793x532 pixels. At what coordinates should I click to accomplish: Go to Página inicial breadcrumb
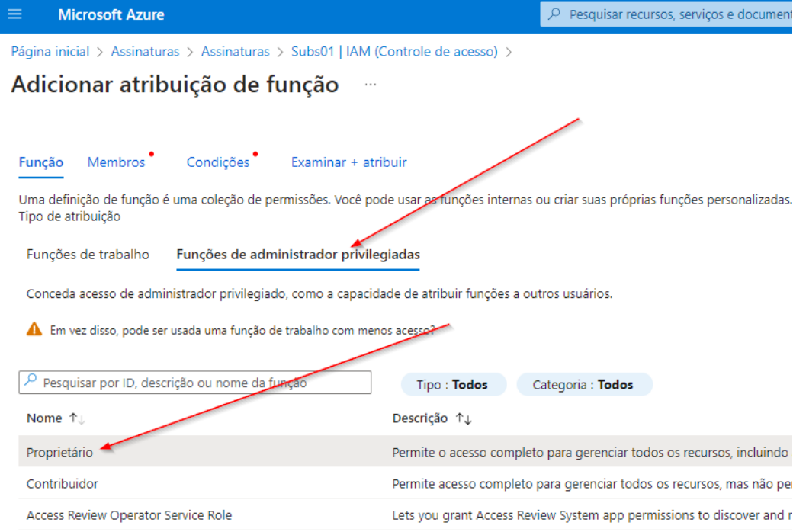coord(50,52)
